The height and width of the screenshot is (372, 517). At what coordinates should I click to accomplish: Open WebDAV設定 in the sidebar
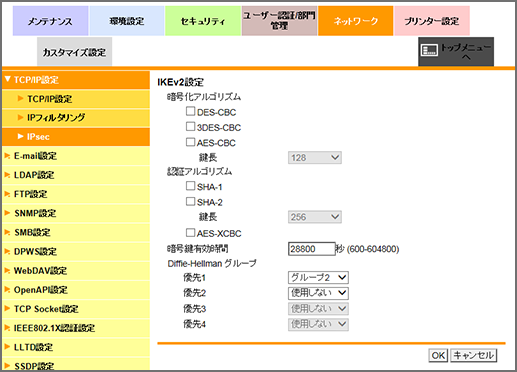76,271
